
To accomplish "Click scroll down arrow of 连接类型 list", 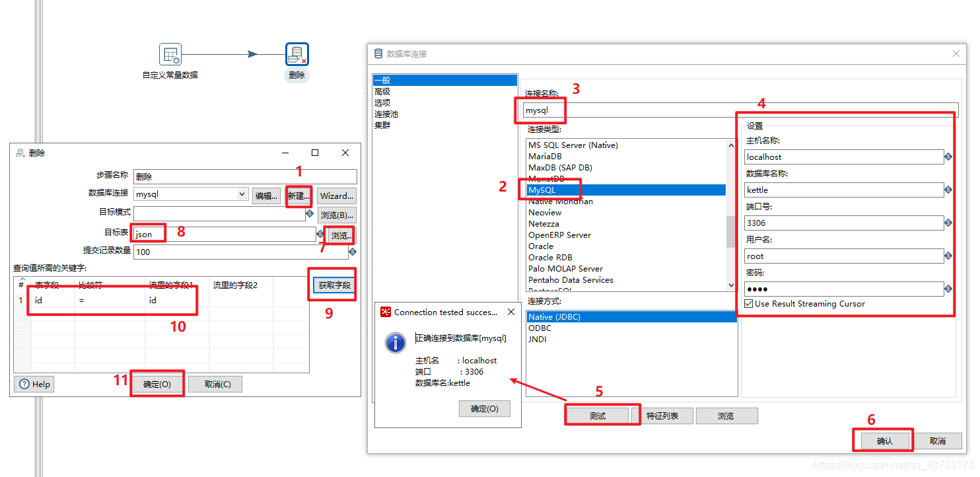I will [x=731, y=285].
